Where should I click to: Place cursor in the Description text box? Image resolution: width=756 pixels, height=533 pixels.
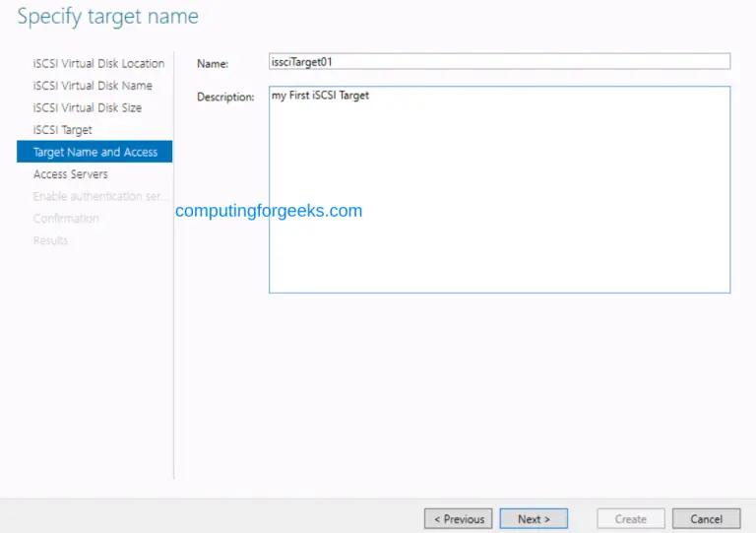point(499,189)
